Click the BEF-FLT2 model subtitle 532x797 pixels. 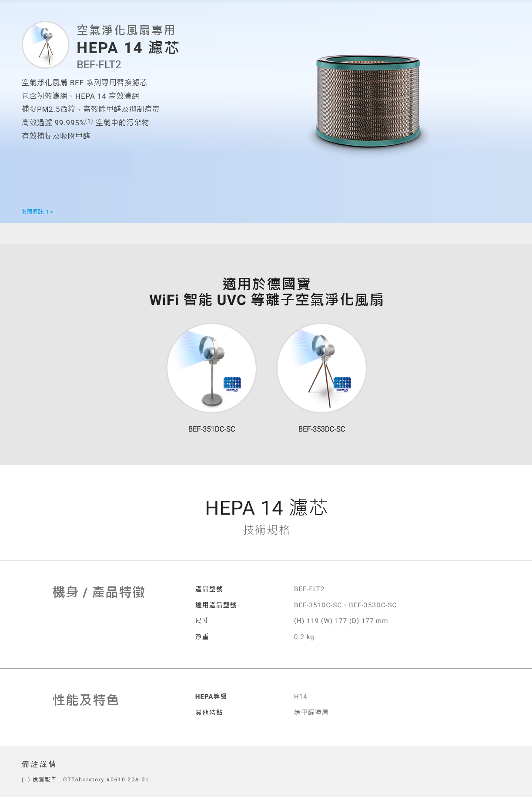click(x=99, y=65)
